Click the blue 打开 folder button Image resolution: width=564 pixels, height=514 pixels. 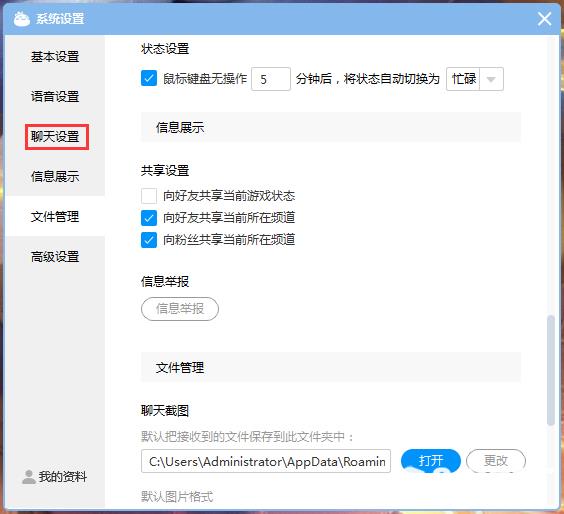coord(431,460)
